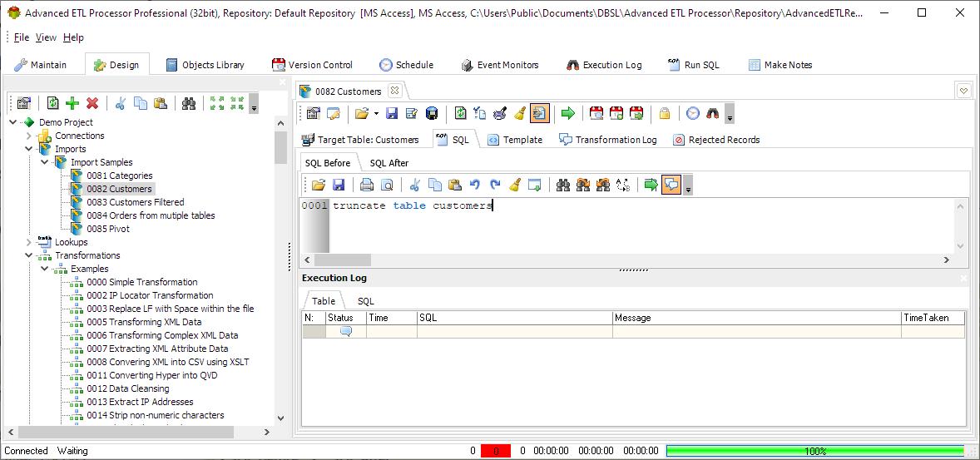The width and height of the screenshot is (980, 460).
Task: Collapse the Examples tree node
Action: [44, 269]
